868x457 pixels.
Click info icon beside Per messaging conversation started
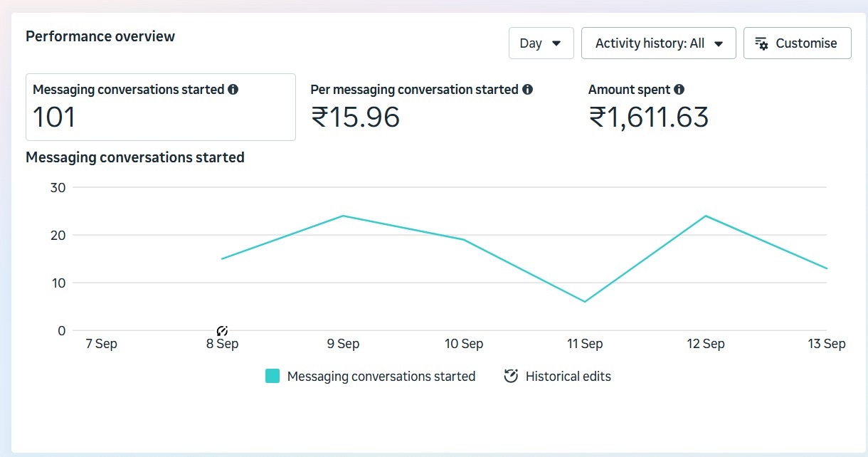tap(527, 90)
